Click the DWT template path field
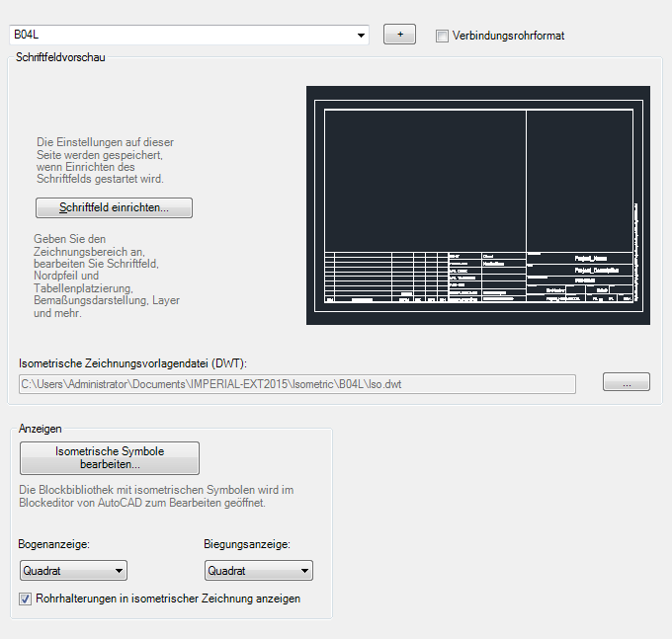 click(x=297, y=384)
